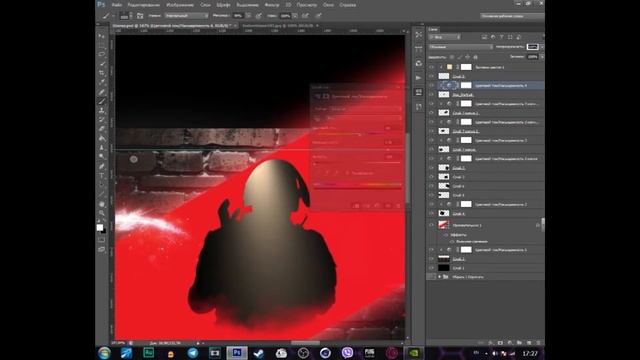
Task: Open the workspace switcher dropdown
Action: [512, 16]
